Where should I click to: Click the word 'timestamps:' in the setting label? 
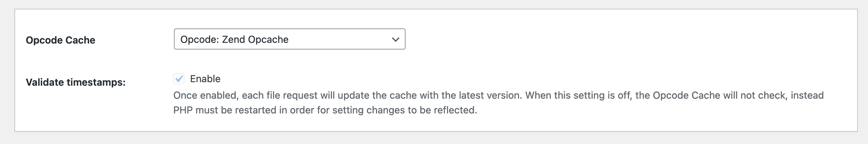pos(96,82)
